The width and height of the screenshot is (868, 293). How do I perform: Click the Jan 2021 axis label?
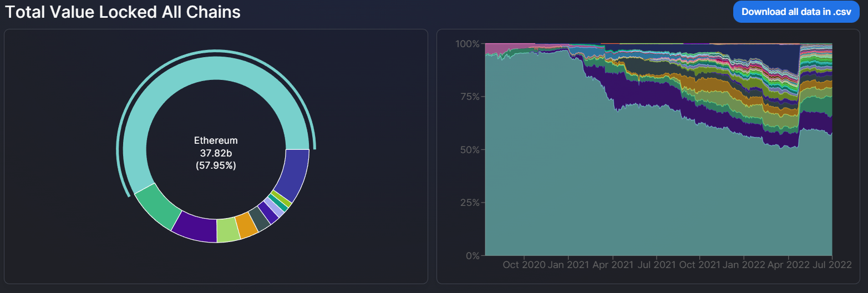[x=568, y=265]
